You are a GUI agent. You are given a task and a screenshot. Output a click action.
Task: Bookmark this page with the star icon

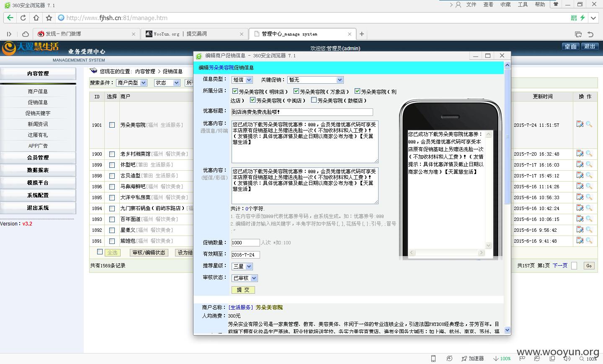click(x=49, y=18)
